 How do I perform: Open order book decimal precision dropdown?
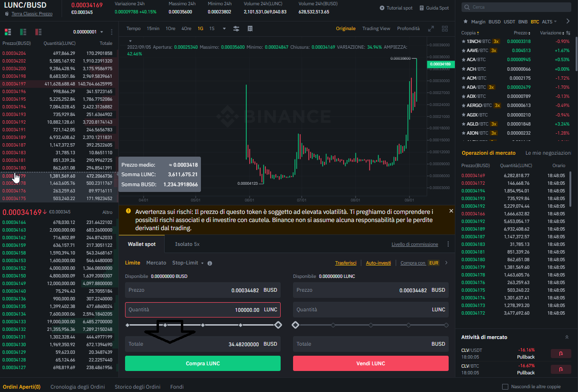(x=102, y=32)
